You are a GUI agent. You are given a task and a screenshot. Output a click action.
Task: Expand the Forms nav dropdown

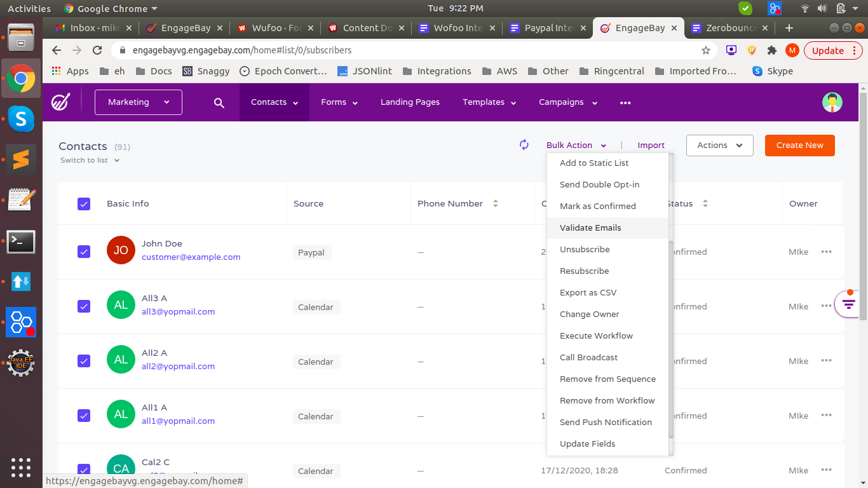pyautogui.click(x=339, y=102)
